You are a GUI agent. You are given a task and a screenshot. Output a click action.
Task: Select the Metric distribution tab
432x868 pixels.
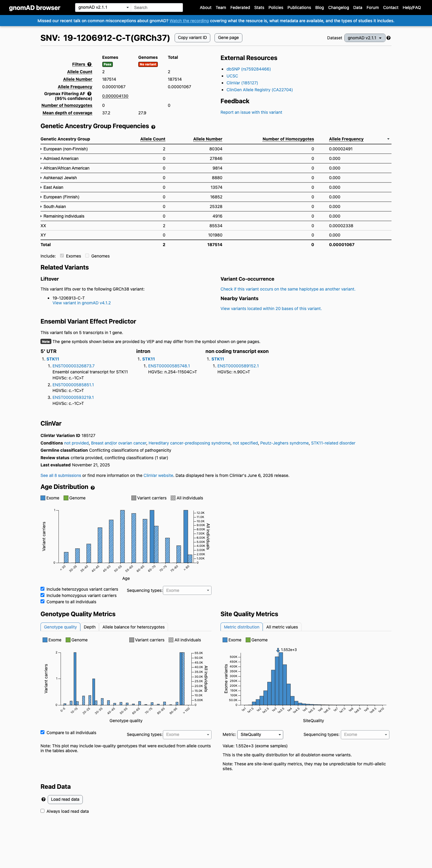pos(241,627)
